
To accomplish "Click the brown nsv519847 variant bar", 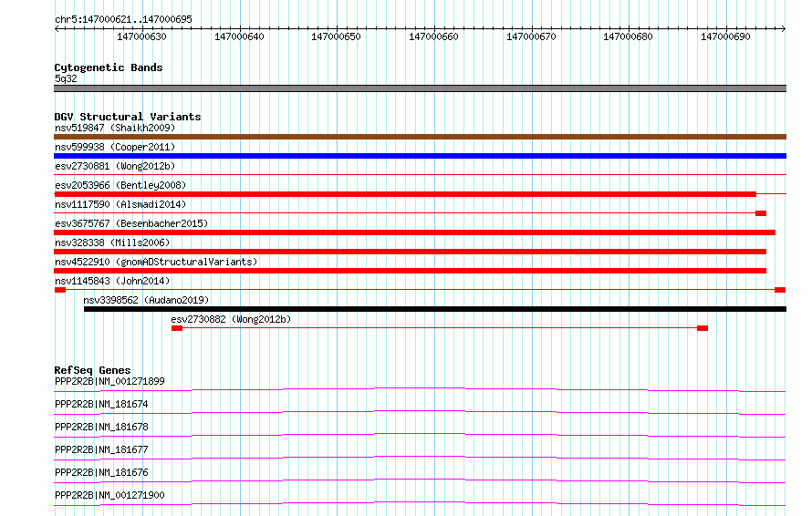I will pos(420,137).
